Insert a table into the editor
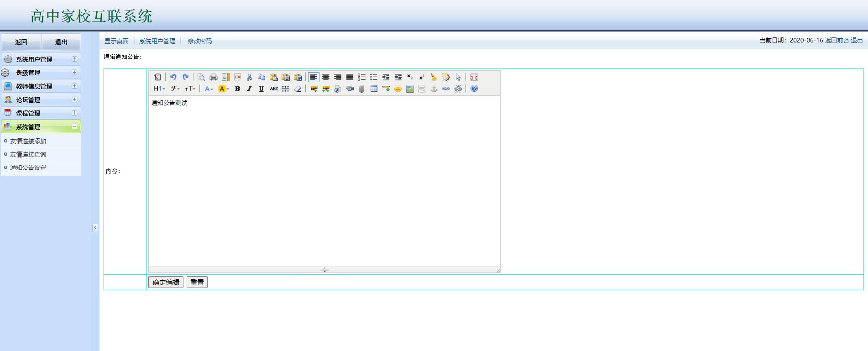The height and width of the screenshot is (351, 868). (x=374, y=89)
